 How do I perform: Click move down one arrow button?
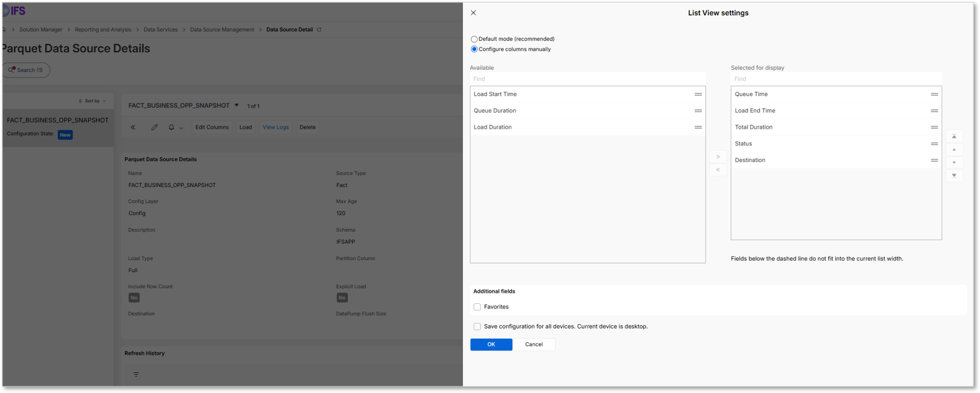tap(954, 163)
